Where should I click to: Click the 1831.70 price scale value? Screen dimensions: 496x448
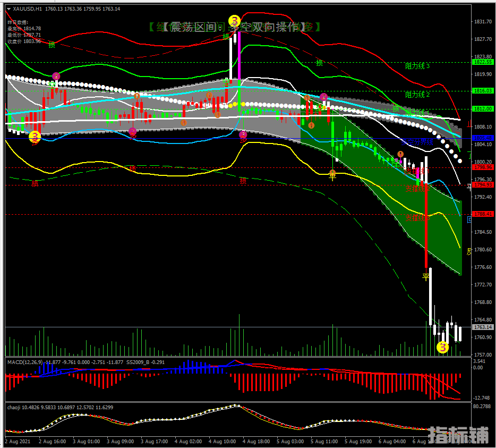(x=483, y=22)
